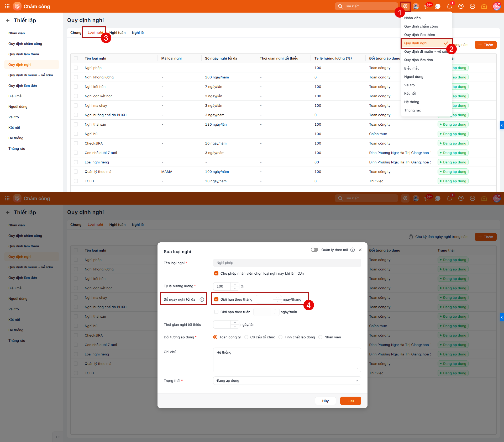
Task: Click the Chấm công fingerprint logo in the upper screenshot
Action: tap(17, 6)
